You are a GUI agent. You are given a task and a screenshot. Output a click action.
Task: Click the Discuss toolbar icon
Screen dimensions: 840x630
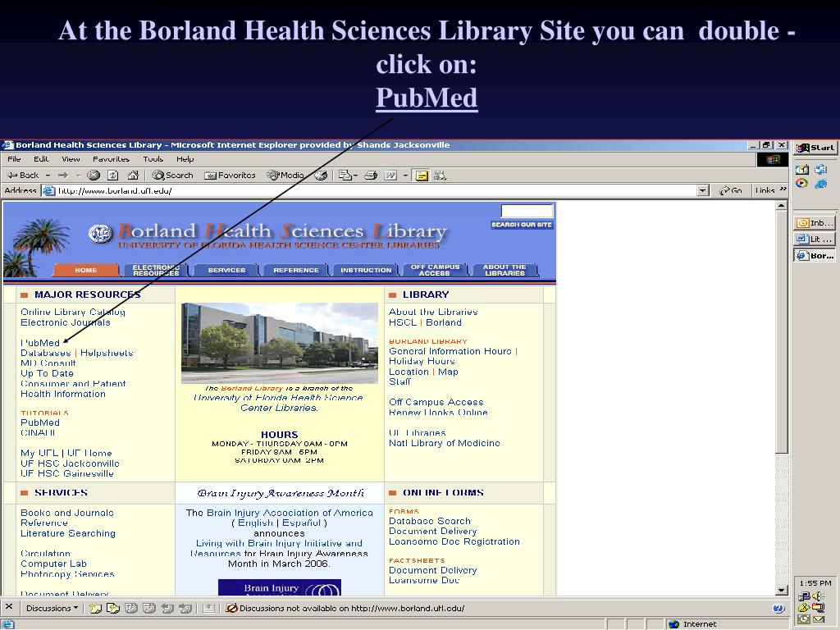[422, 176]
